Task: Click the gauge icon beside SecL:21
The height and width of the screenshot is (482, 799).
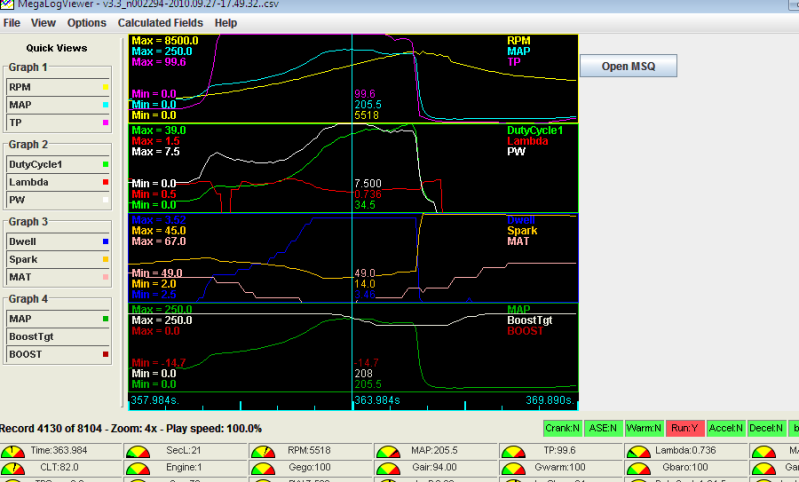Action: [x=137, y=451]
